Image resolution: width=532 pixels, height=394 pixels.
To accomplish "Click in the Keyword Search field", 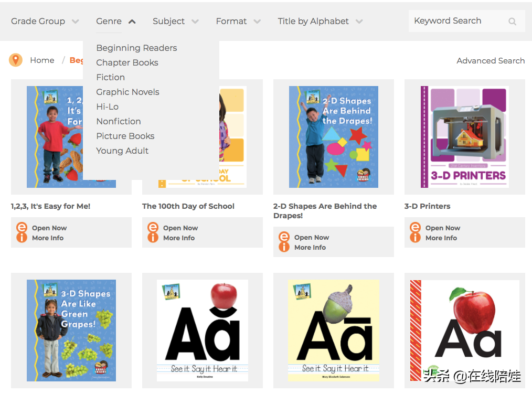I will [466, 21].
